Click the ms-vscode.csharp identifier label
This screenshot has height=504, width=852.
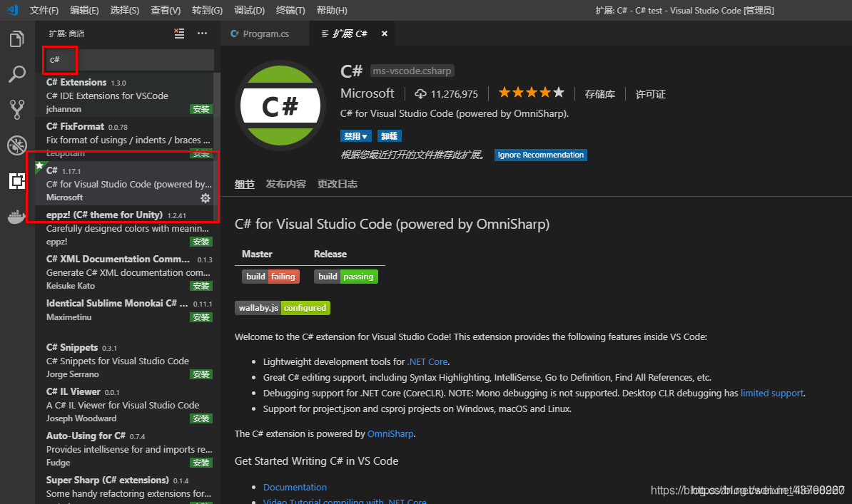coord(412,71)
